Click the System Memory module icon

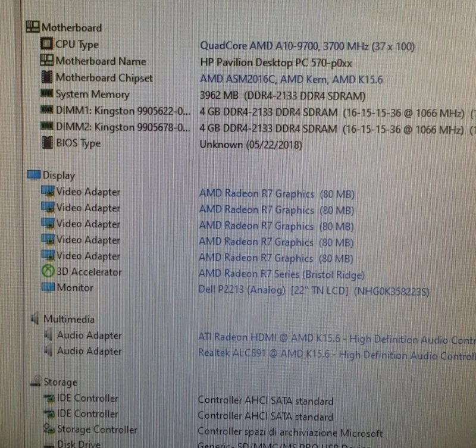[x=47, y=93]
